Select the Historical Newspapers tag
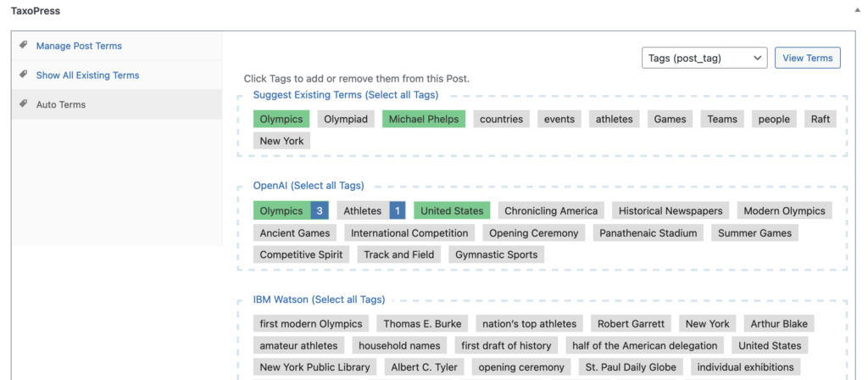868x380 pixels. pos(670,211)
